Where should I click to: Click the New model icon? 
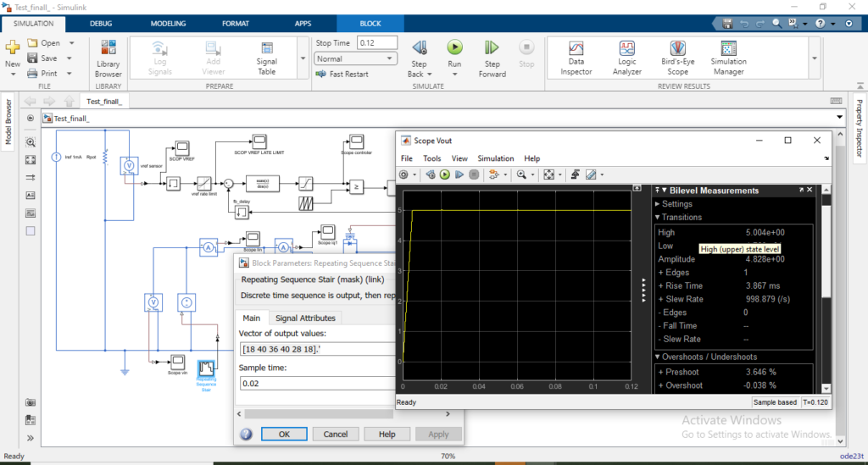[12, 48]
